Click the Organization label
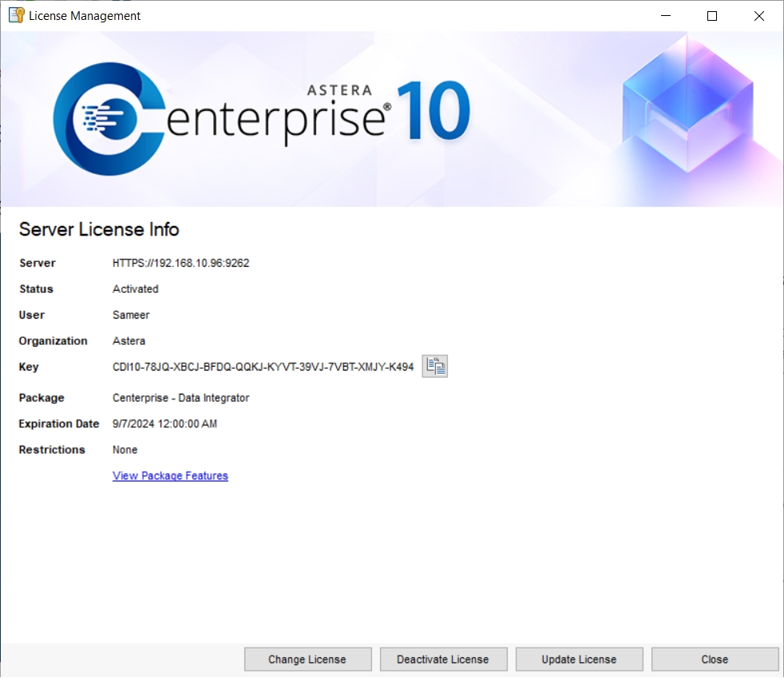Screen dimensions: 784x678 click(x=53, y=341)
